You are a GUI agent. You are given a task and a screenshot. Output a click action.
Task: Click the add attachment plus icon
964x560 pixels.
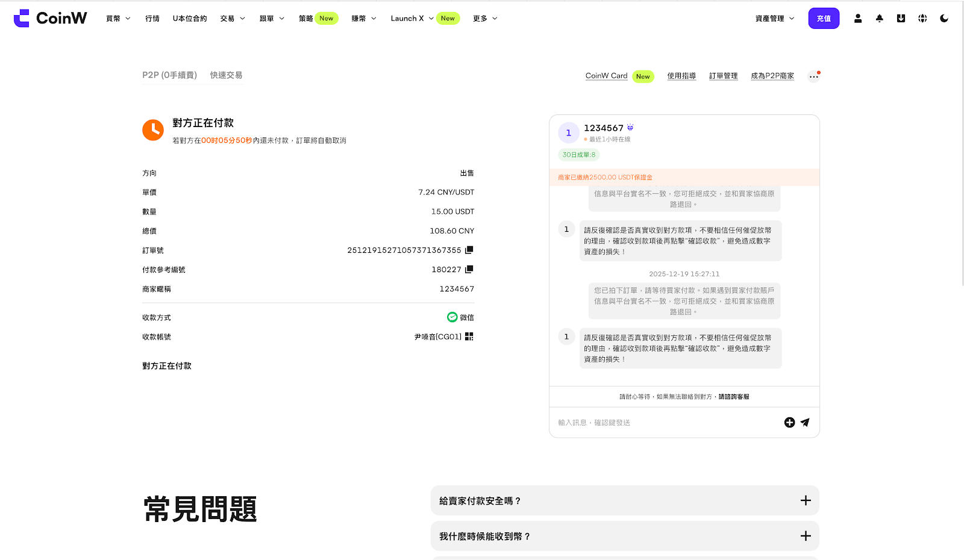pos(789,423)
